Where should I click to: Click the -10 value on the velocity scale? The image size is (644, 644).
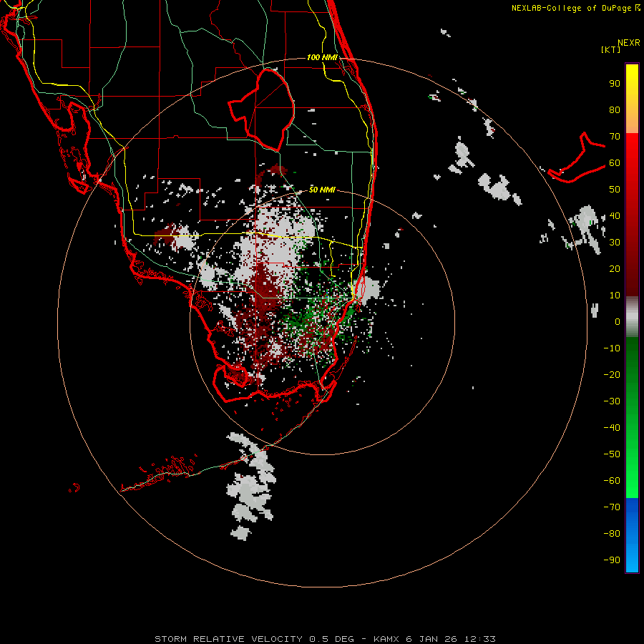pyautogui.click(x=612, y=348)
